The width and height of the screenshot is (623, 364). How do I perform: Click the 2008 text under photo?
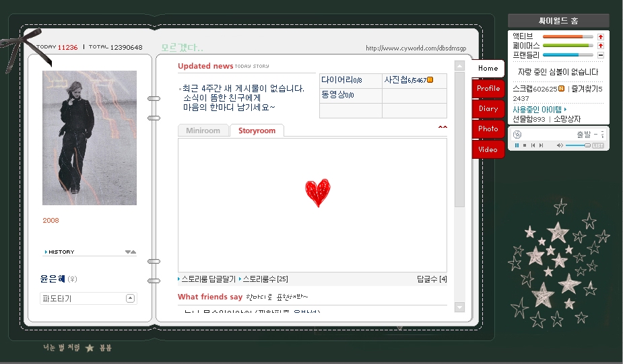point(51,220)
